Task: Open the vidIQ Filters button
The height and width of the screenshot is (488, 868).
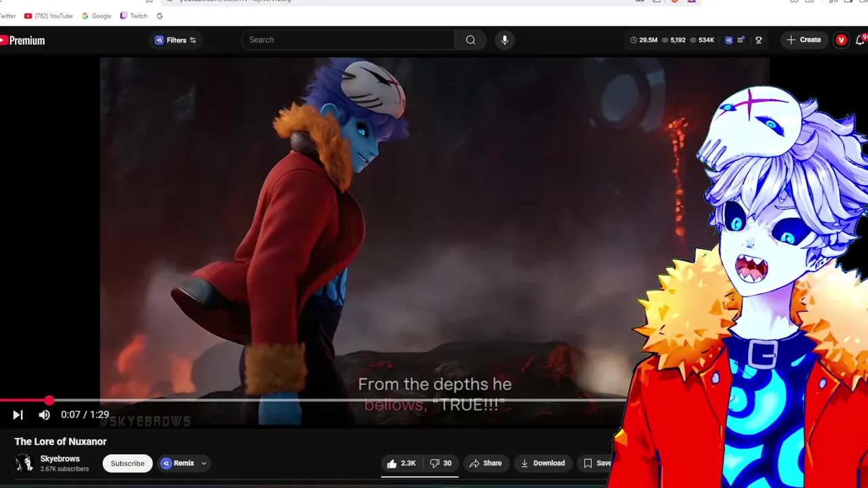Action: pos(176,40)
